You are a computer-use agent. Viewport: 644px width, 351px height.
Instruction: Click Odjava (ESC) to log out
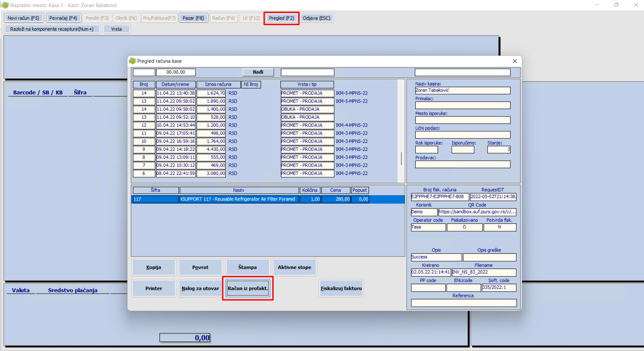[317, 18]
